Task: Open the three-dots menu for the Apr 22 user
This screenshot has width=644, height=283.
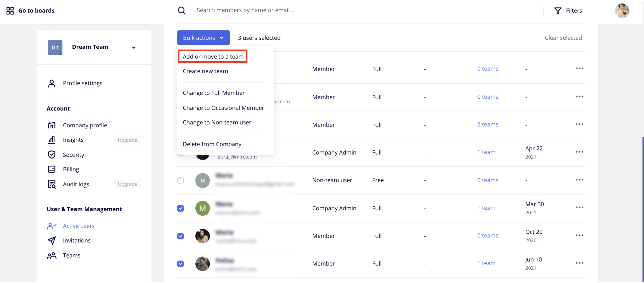Action: [579, 152]
